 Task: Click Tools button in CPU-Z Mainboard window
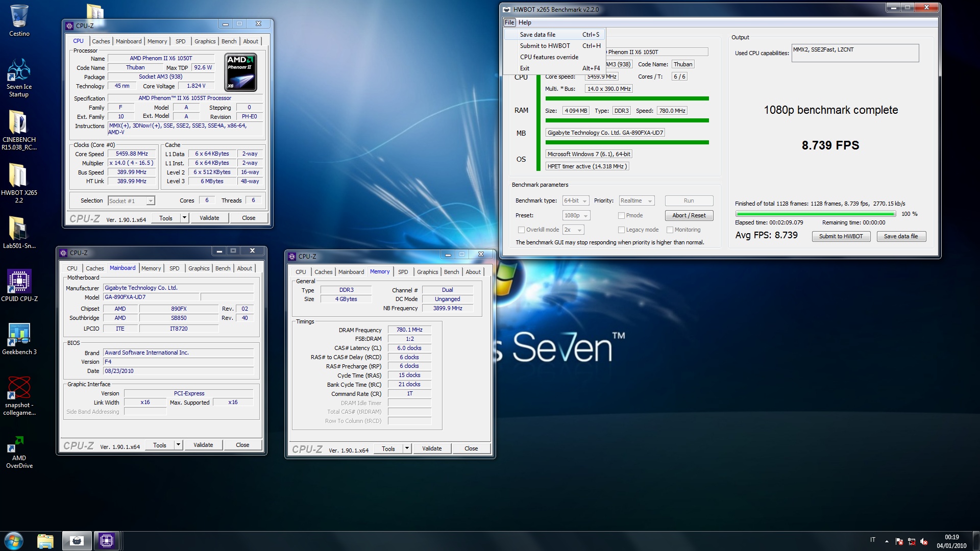tap(160, 445)
